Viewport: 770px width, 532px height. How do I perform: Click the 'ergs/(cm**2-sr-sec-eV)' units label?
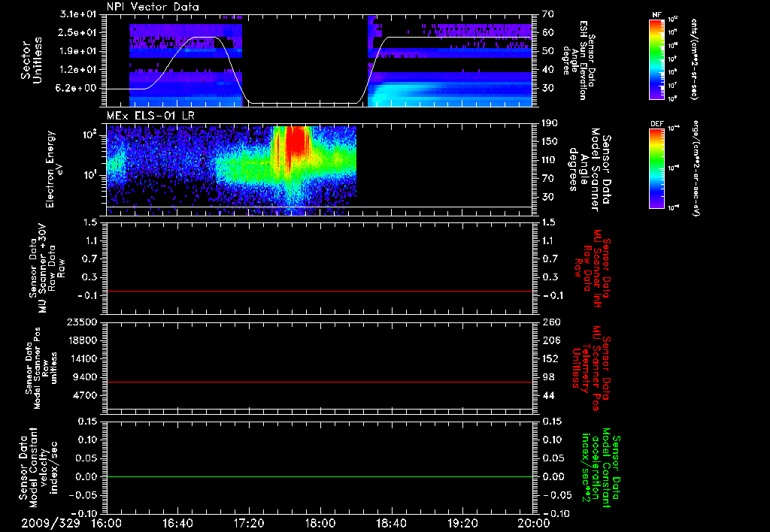coord(695,168)
